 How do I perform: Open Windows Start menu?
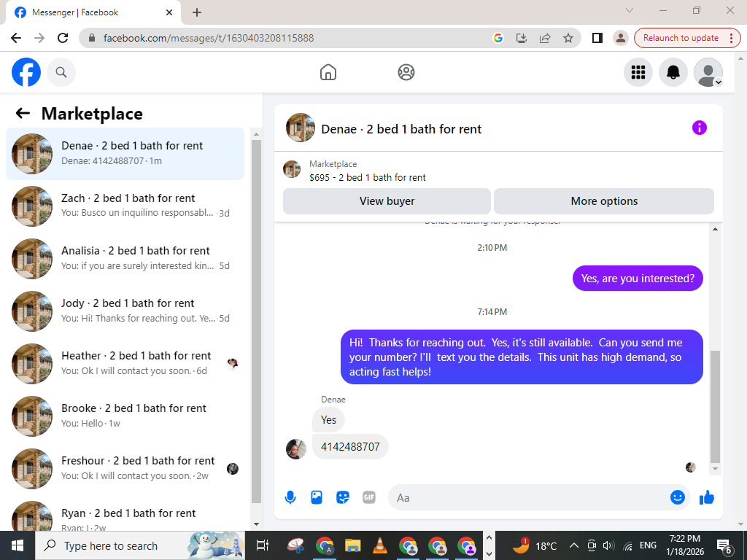click(x=18, y=545)
